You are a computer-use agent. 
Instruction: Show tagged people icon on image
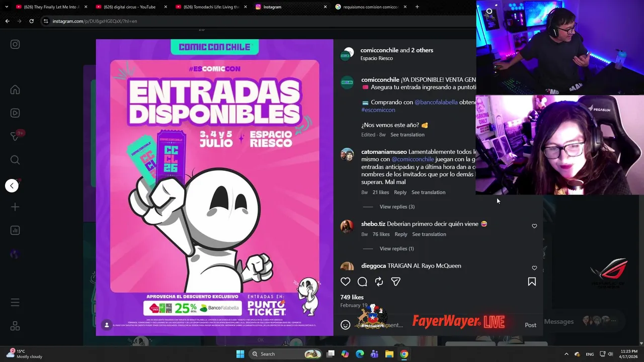(x=107, y=325)
